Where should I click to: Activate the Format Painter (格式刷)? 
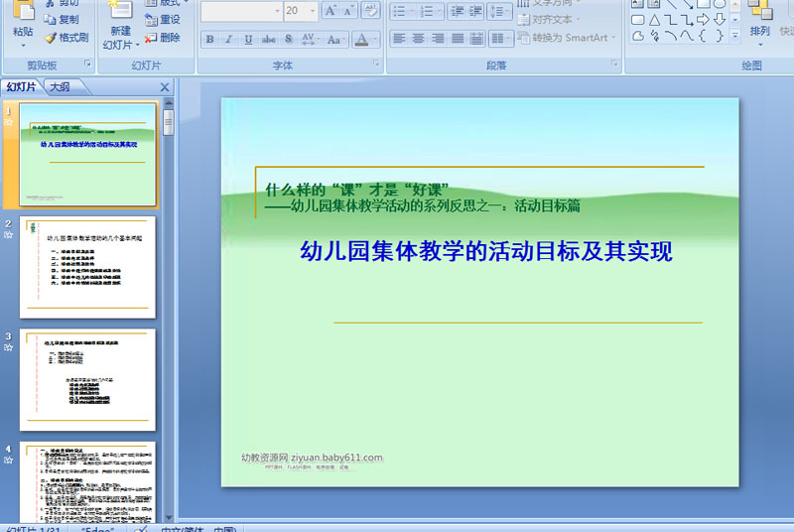point(66,38)
